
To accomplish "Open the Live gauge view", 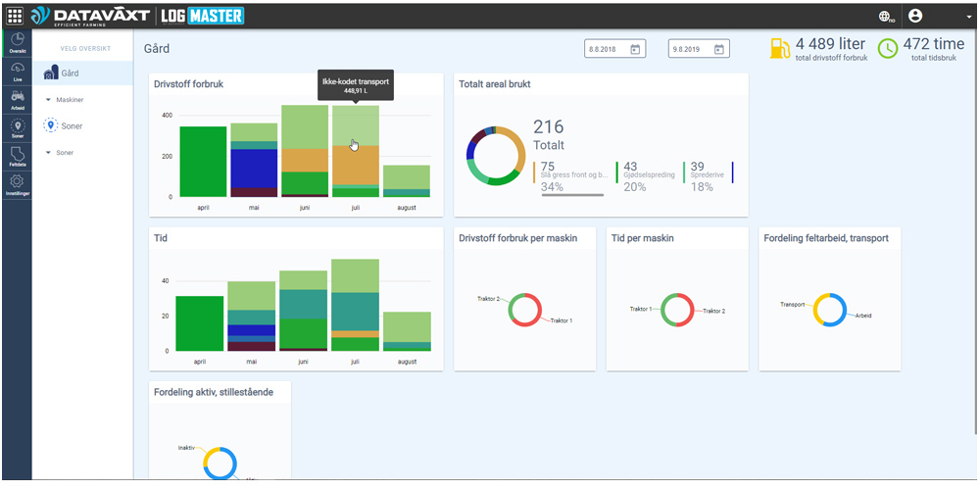I will (x=17, y=71).
